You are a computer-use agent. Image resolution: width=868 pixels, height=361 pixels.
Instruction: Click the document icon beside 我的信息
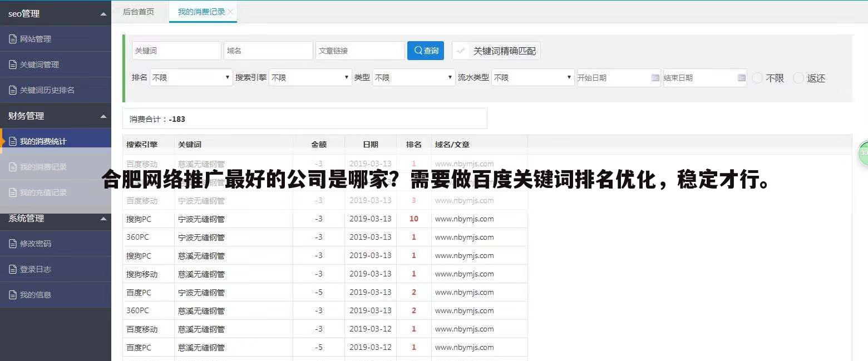(x=13, y=295)
